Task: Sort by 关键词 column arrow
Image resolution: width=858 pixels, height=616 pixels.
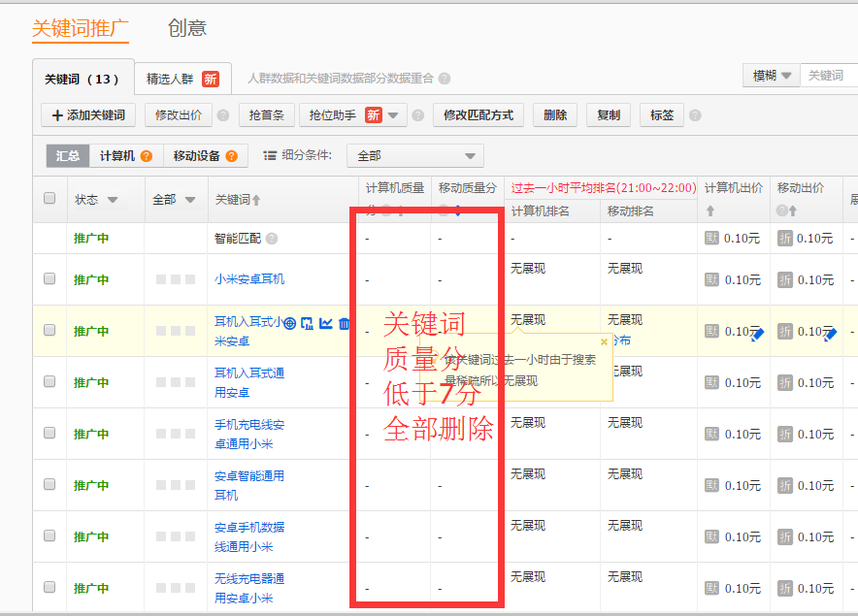Action: tap(256, 200)
